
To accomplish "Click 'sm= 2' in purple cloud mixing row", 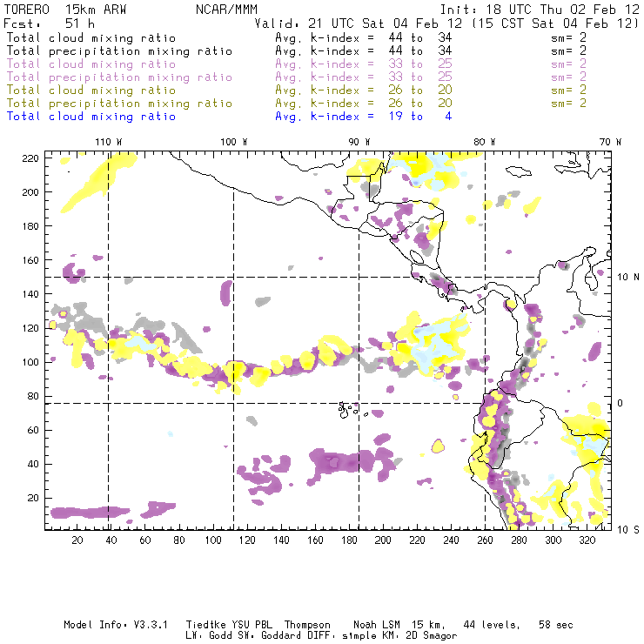I will (x=568, y=64).
